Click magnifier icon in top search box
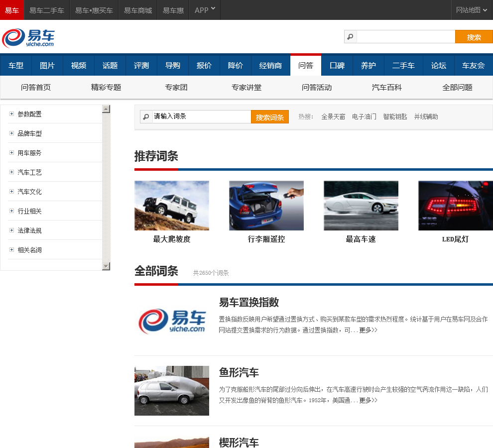 click(x=351, y=37)
